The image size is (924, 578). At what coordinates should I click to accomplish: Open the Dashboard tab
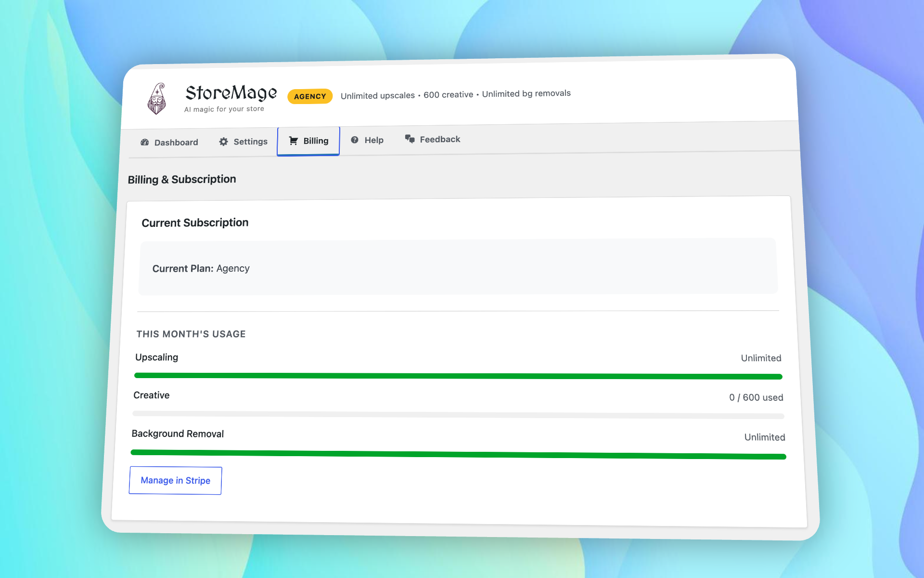[x=169, y=143]
